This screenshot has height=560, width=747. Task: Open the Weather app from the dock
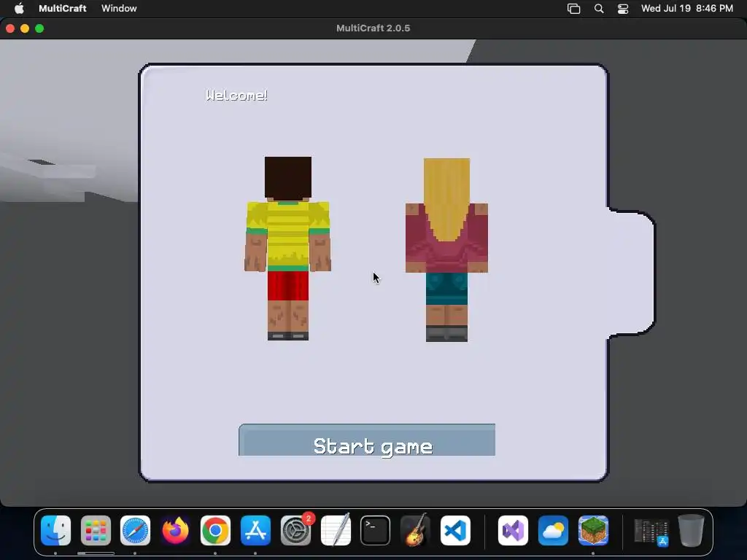(x=553, y=531)
